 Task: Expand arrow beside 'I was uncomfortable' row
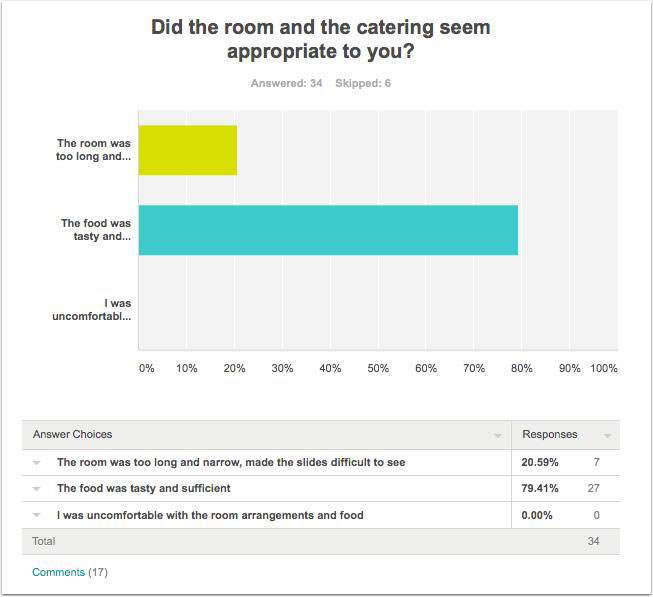pyautogui.click(x=37, y=515)
